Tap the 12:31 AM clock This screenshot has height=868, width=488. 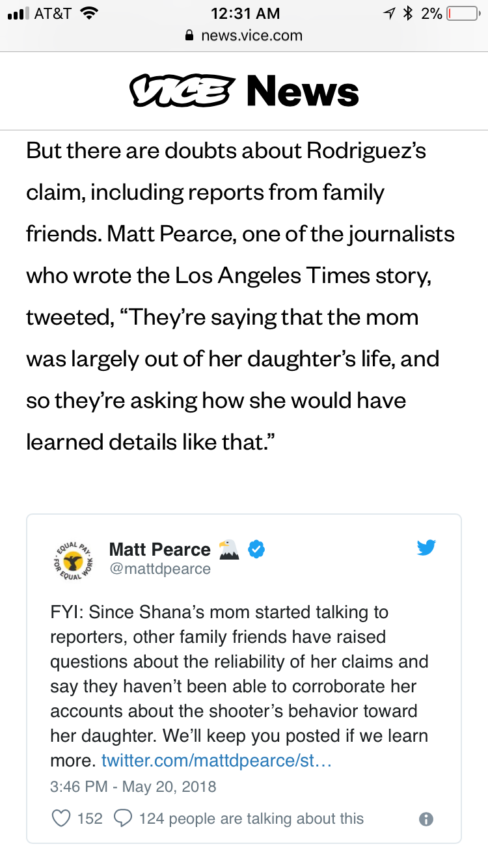pyautogui.click(x=245, y=13)
